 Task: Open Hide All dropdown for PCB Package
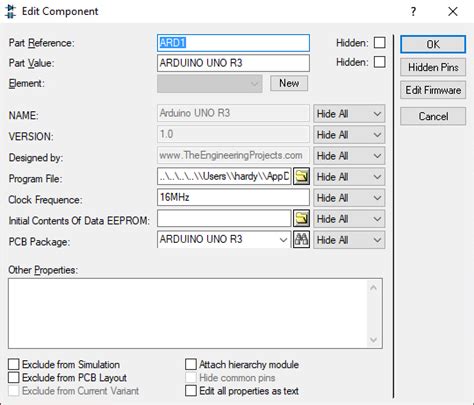[x=349, y=240]
